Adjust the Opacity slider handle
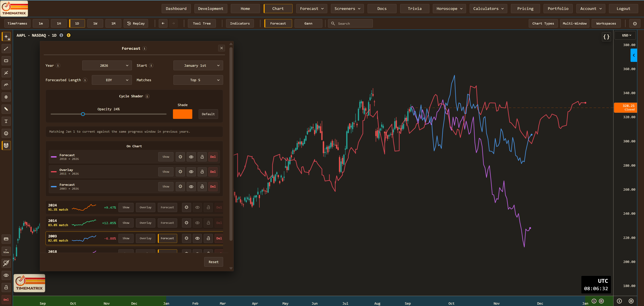This screenshot has height=306, width=644. [83, 114]
